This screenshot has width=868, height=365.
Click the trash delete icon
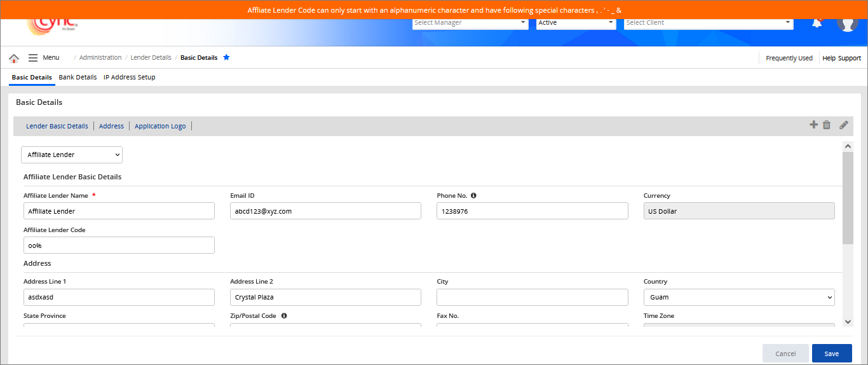coord(827,125)
